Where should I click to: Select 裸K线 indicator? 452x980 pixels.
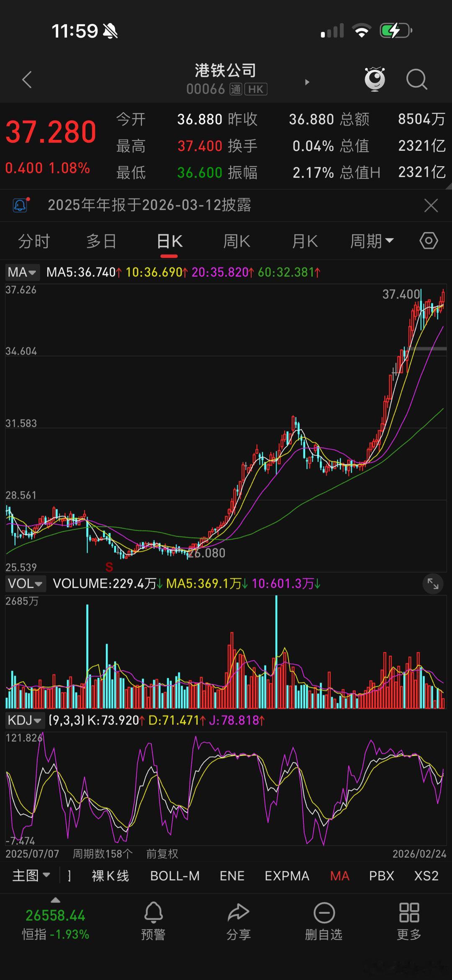pyautogui.click(x=110, y=876)
